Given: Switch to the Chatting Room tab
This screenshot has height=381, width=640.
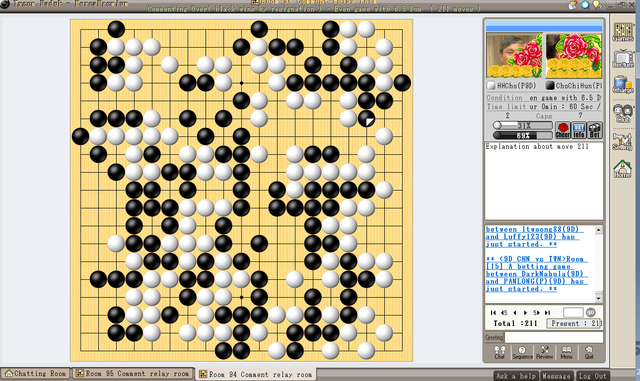Looking at the screenshot, I should click(36, 374).
